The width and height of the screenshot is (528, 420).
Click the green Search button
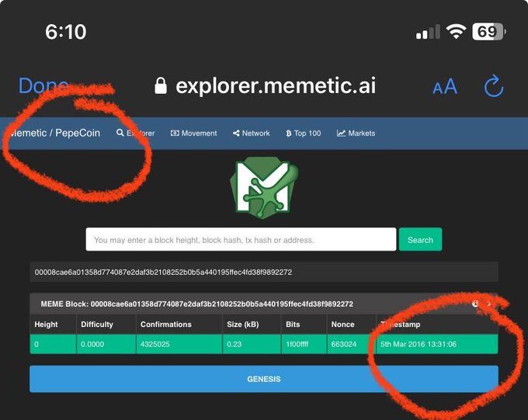point(420,239)
